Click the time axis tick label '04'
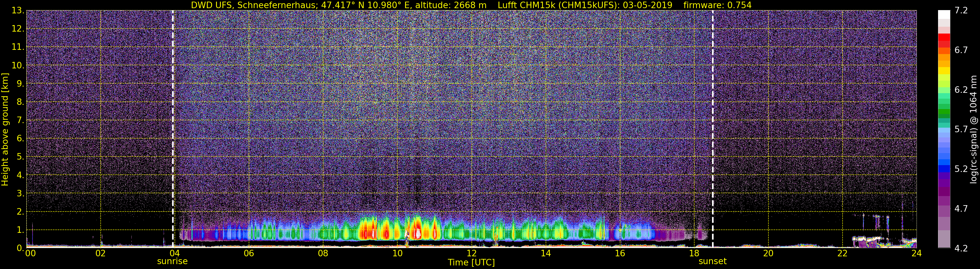 [x=175, y=253]
